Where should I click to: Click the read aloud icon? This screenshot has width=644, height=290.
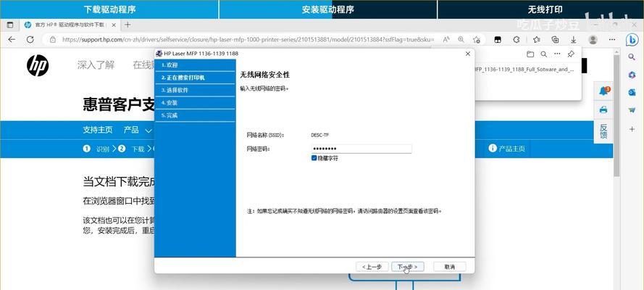pyautogui.click(x=446, y=40)
